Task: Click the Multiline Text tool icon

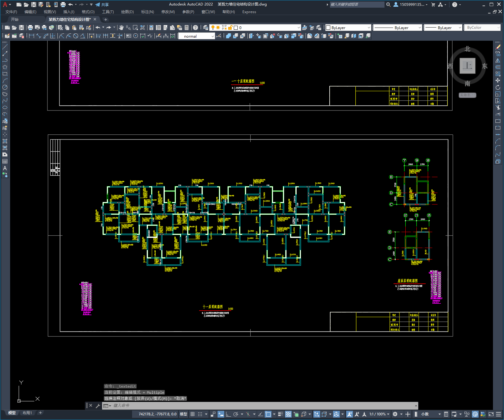Action: 5,168
